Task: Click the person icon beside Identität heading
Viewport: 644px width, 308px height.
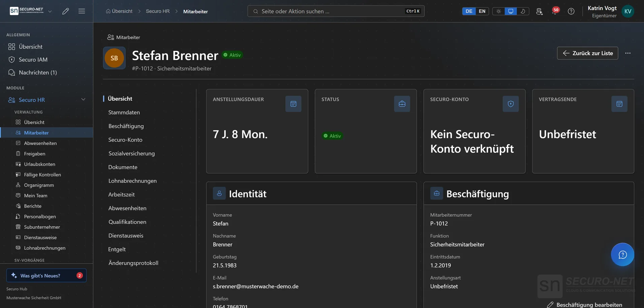Action: 219,193
